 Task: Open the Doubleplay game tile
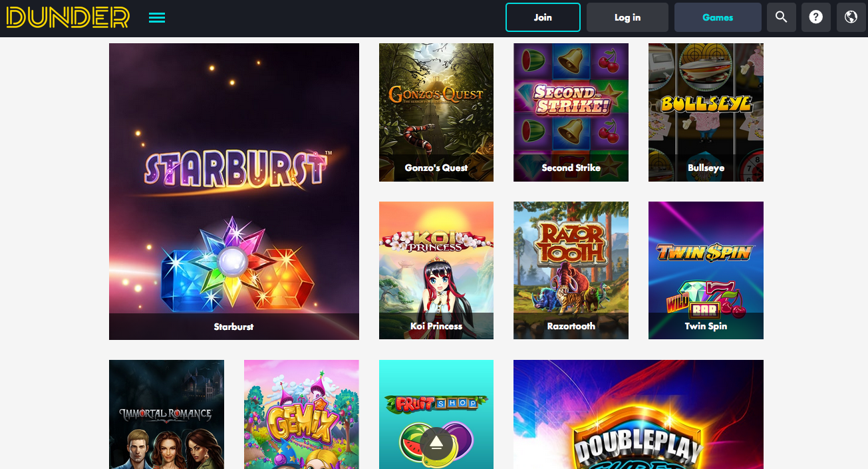(x=639, y=414)
